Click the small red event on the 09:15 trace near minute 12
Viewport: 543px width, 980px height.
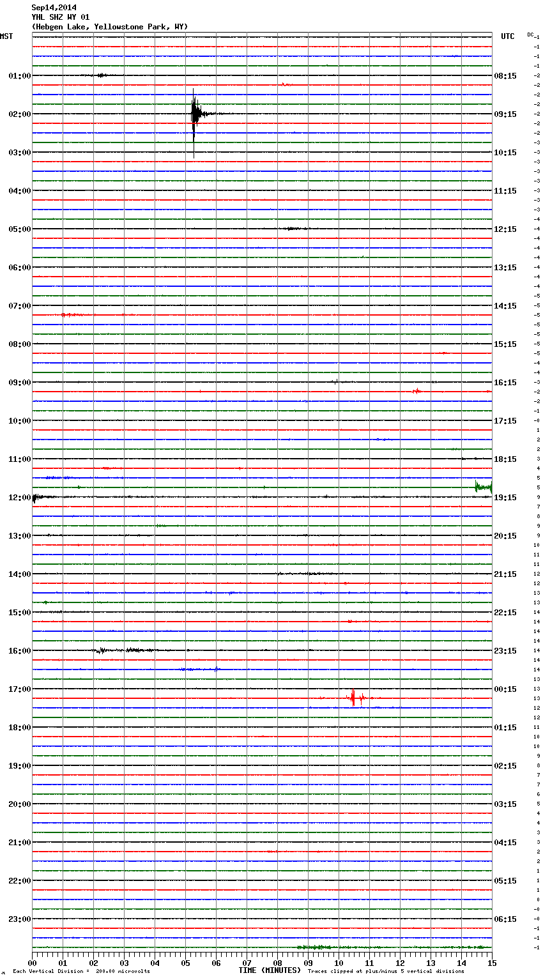[x=417, y=391]
